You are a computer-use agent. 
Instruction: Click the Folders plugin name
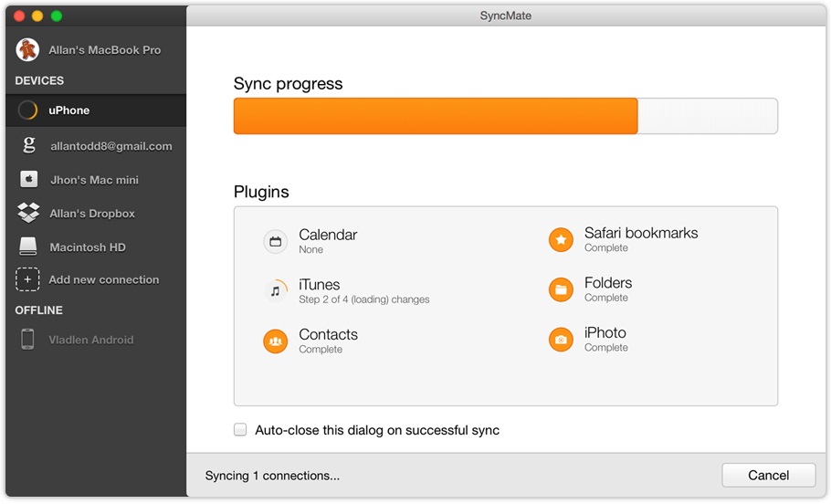click(608, 282)
